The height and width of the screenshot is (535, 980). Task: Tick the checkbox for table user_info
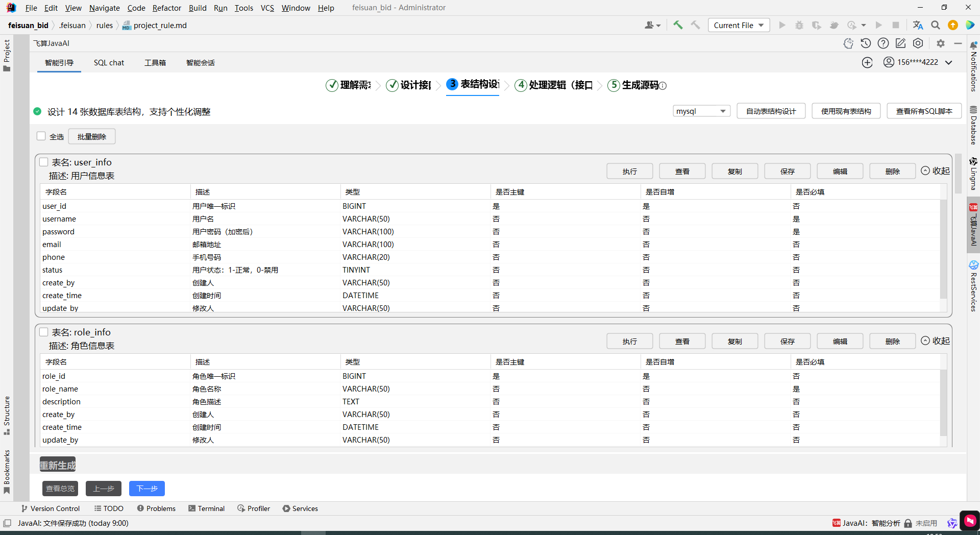pos(44,162)
